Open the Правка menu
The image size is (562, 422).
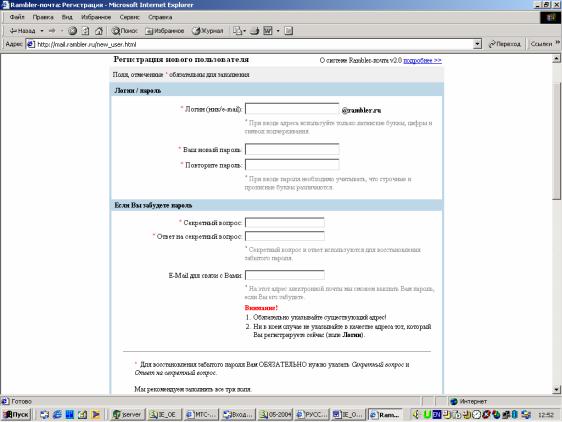coord(43,17)
